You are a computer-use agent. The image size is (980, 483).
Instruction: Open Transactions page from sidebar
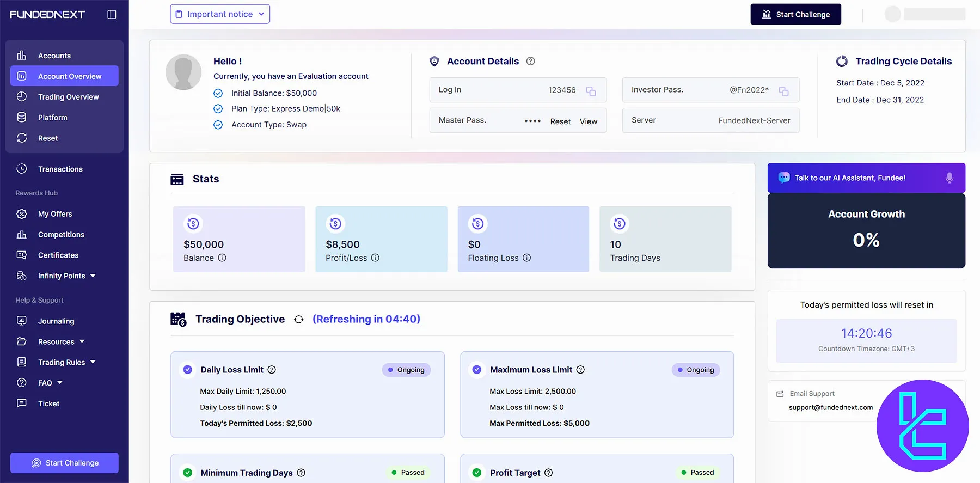60,169
